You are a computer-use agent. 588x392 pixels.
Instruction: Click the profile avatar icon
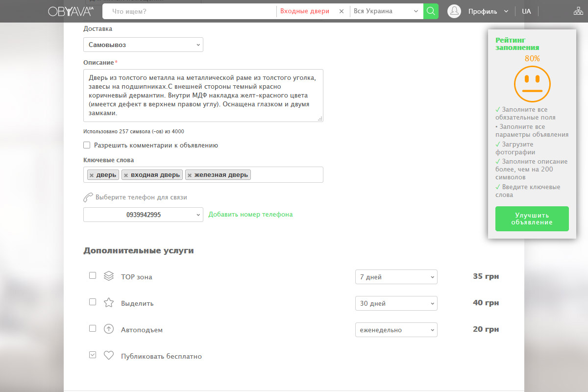pyautogui.click(x=454, y=11)
